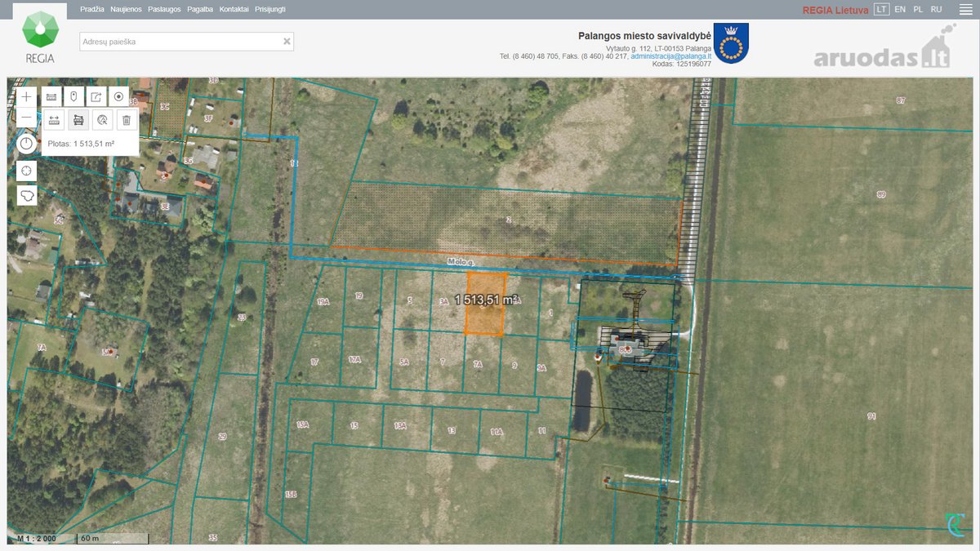Open the Pagalba menu item

point(200,9)
